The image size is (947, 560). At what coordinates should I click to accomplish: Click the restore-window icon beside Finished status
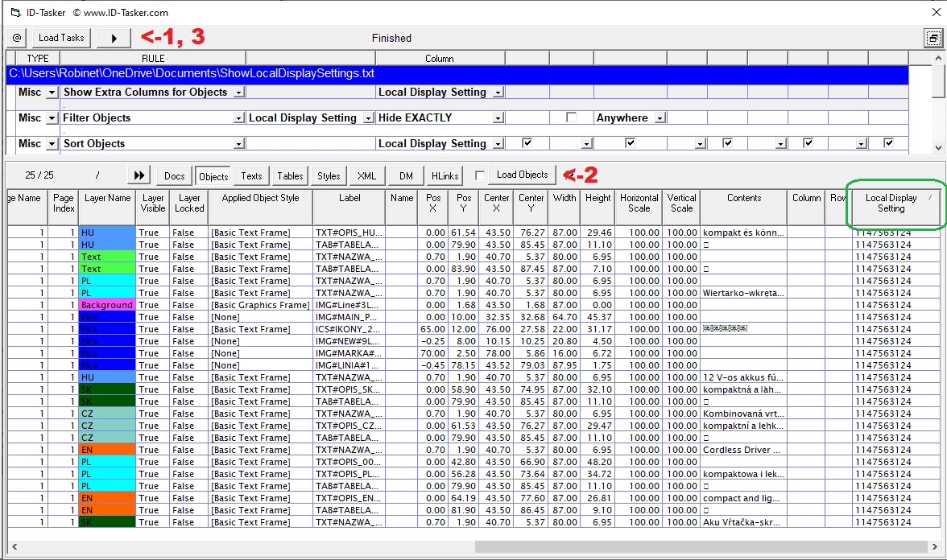933,39
